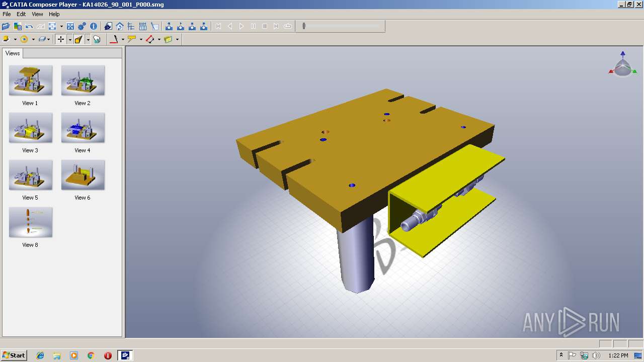Click the third camera view icon
This screenshot has width=644, height=362.
pos(192,26)
